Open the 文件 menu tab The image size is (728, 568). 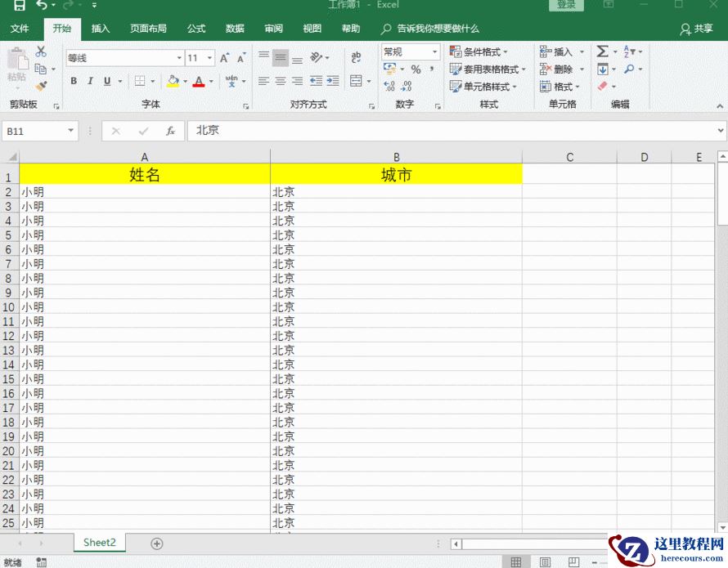point(20,29)
